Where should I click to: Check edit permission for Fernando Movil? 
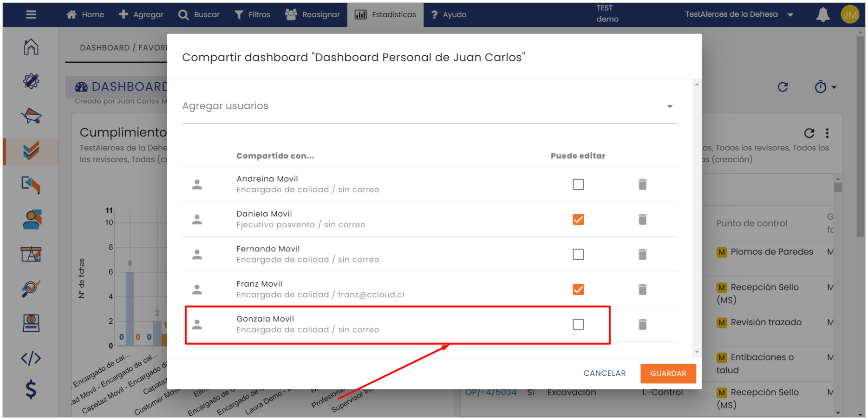click(x=578, y=255)
